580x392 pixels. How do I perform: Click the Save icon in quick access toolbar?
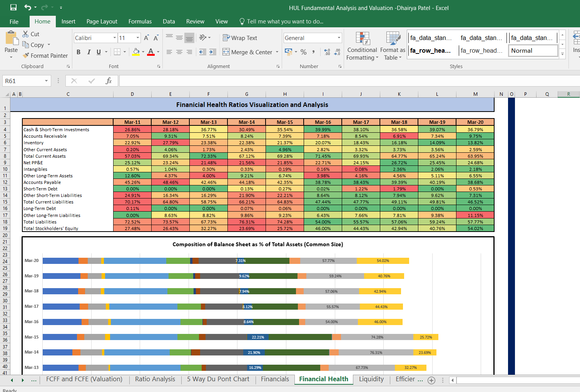[13, 7]
